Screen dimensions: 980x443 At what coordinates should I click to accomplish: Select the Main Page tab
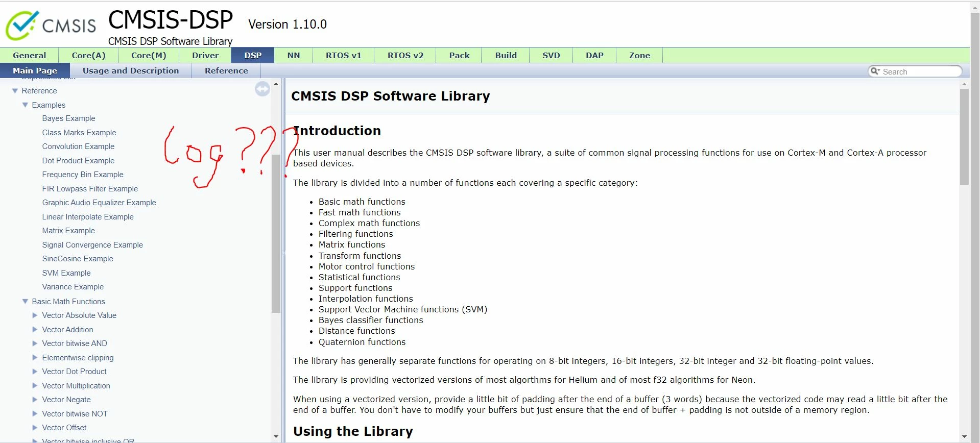(35, 70)
